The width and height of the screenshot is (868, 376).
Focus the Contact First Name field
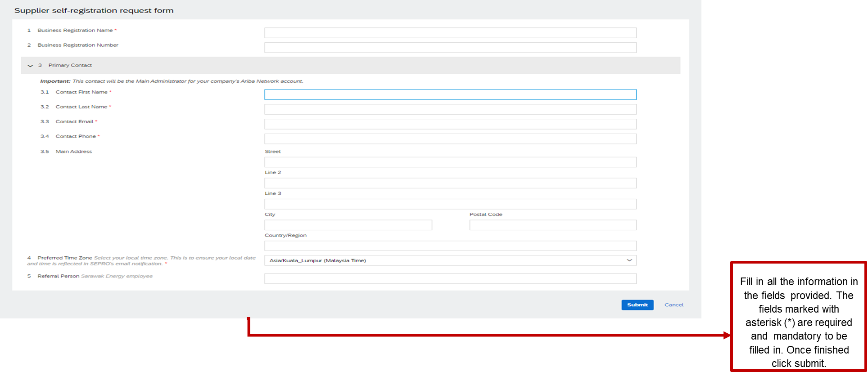point(450,94)
